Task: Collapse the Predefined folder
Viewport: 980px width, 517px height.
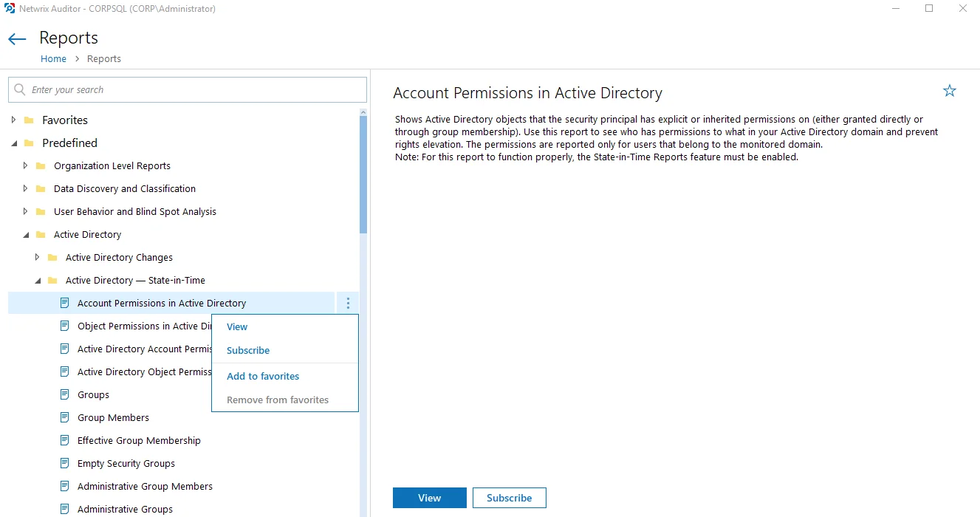Action: [14, 143]
